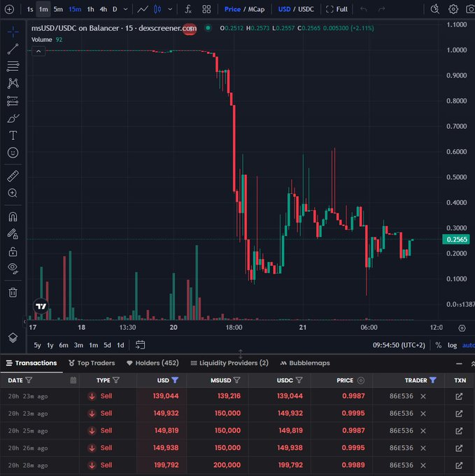
Task: Open the TRADER column filter
Action: click(x=433, y=380)
